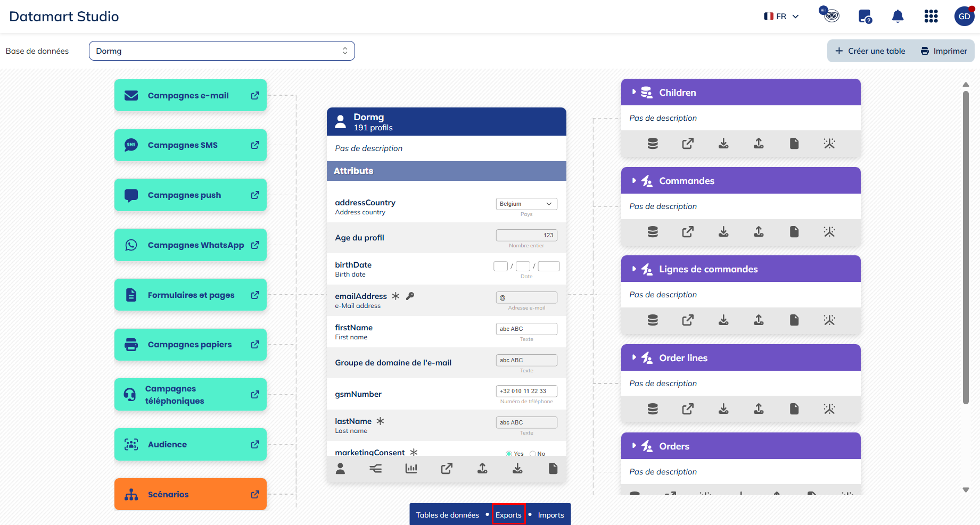Select No for marketingConsent
This screenshot has width=980, height=525.
(533, 454)
